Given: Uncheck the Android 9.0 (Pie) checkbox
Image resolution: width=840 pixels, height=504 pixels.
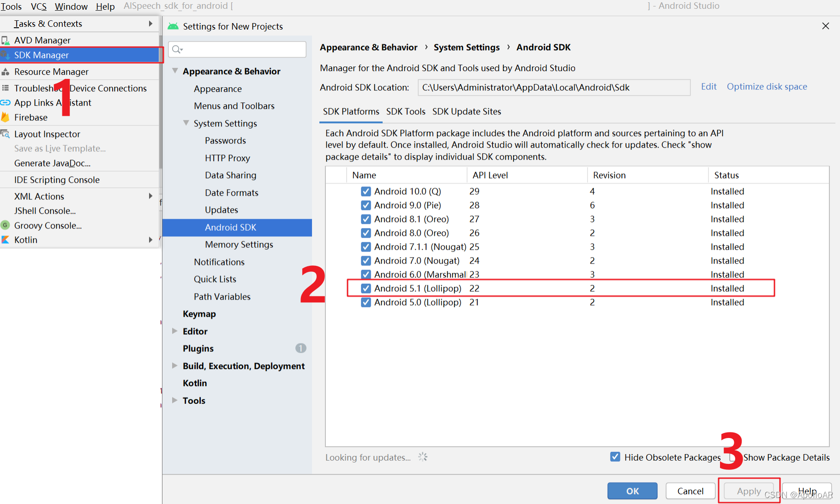Looking at the screenshot, I should click(x=366, y=205).
